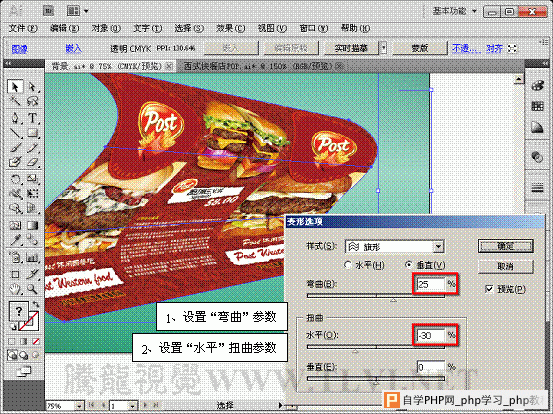The height and width of the screenshot is (414, 553).
Task: Click the 水平 distortion value field
Action: click(x=431, y=335)
